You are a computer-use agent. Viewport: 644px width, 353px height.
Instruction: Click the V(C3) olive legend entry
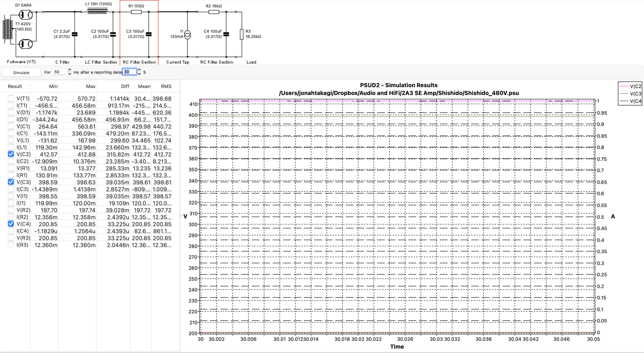pos(630,94)
